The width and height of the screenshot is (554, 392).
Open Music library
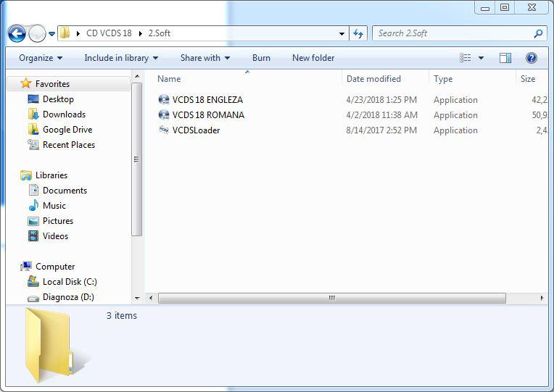click(54, 206)
